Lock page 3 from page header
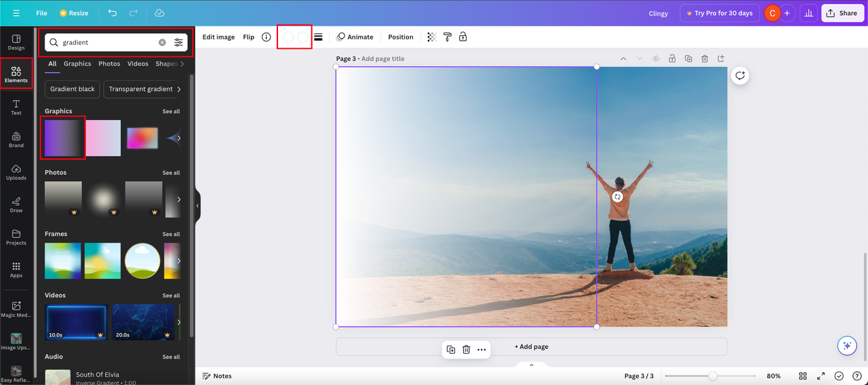This screenshot has height=385, width=868. coord(672,59)
